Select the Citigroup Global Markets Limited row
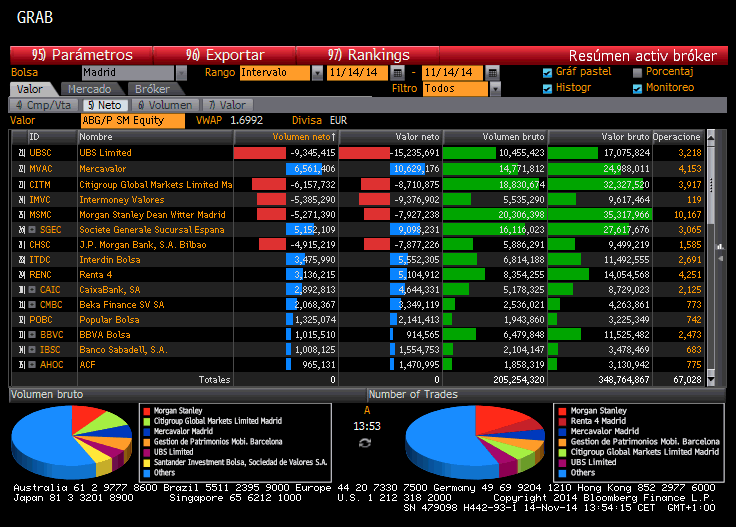This screenshot has height=527, width=736. pos(358,185)
